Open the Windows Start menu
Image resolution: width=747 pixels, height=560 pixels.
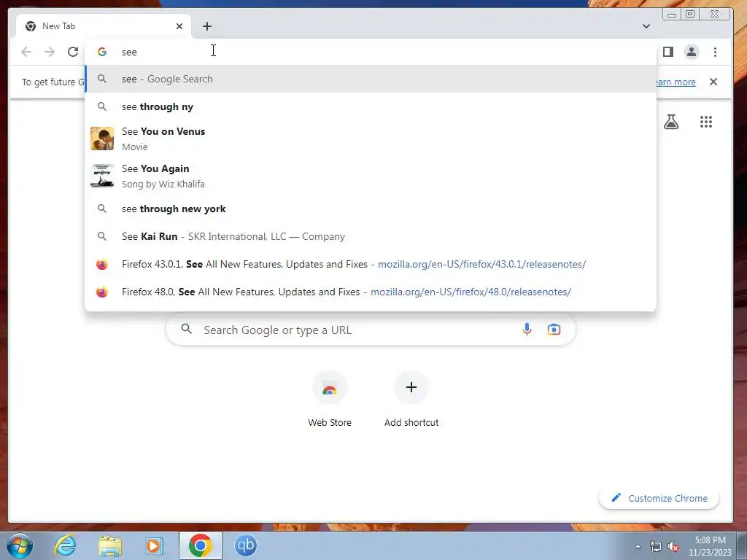coord(20,545)
